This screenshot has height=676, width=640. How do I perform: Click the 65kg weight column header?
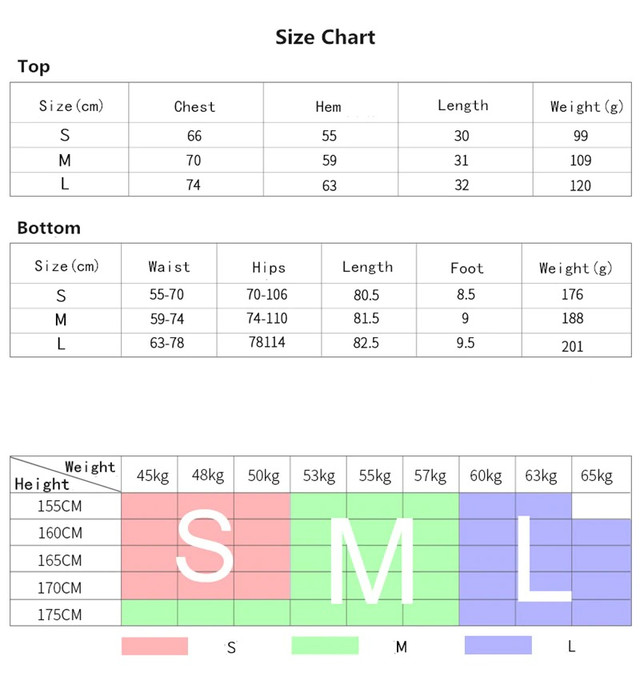[x=596, y=476]
